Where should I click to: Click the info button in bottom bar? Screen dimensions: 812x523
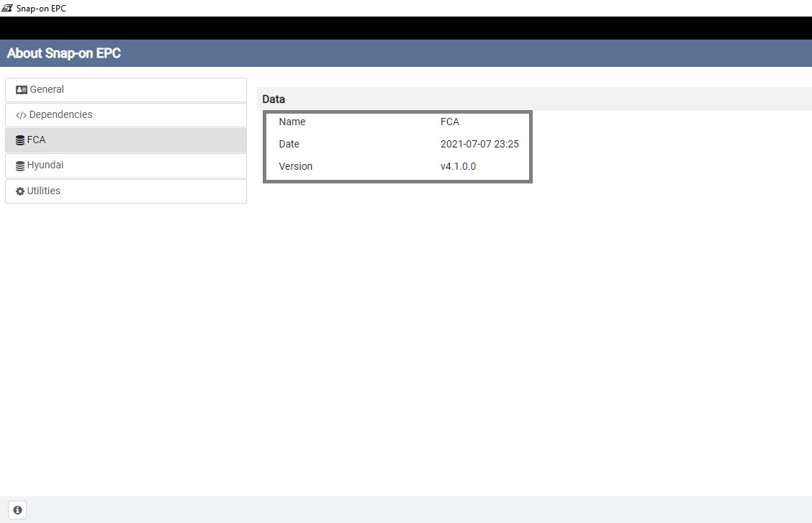(x=17, y=510)
